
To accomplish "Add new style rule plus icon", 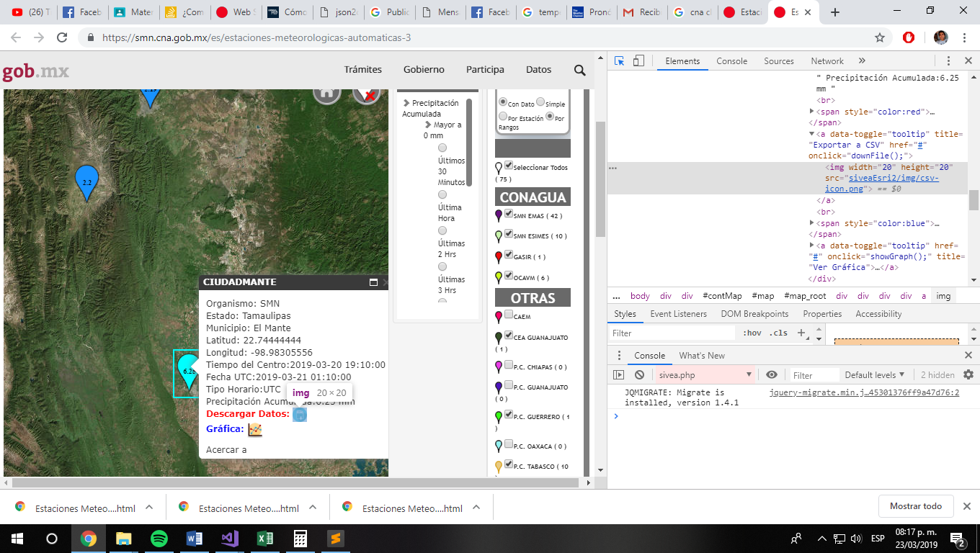I will coord(800,333).
